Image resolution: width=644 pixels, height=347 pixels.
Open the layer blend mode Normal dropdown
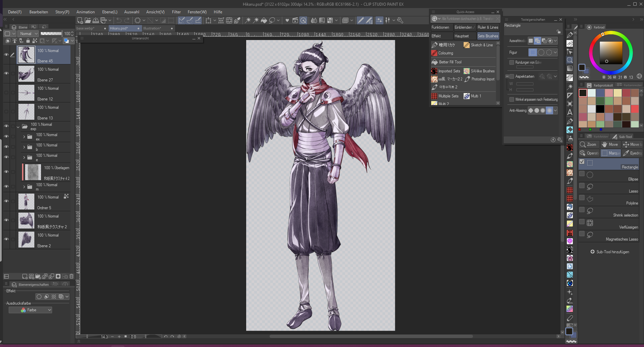(x=28, y=34)
